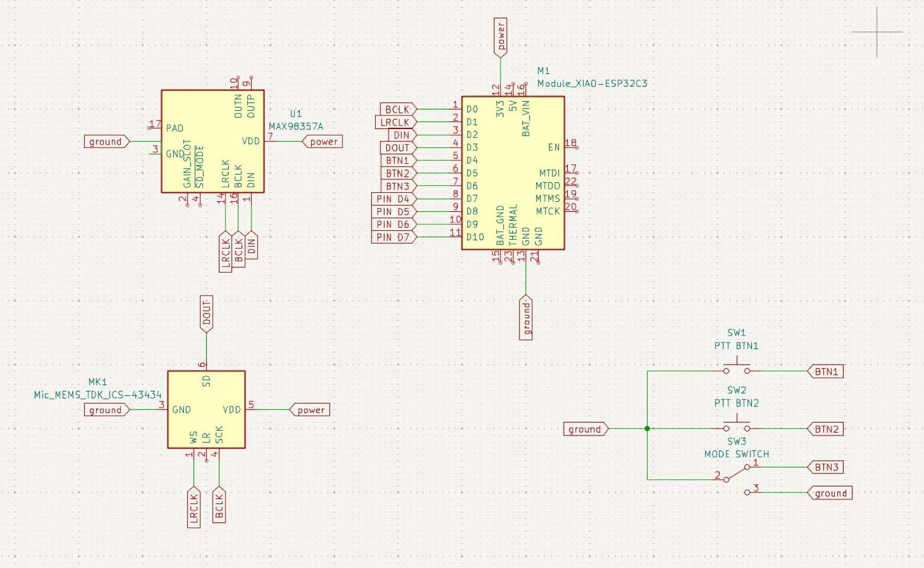The image size is (924, 568).
Task: Select the BTN2 label beside SW2
Action: [x=826, y=429]
